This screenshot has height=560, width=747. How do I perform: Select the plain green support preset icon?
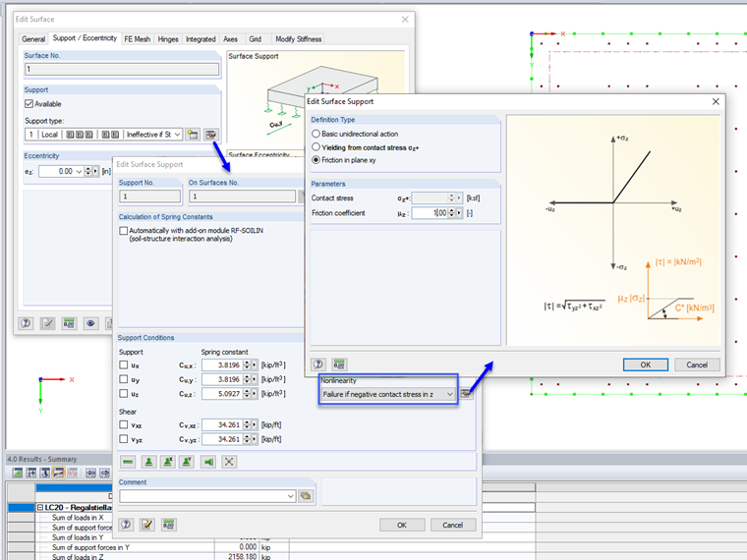[x=148, y=462]
